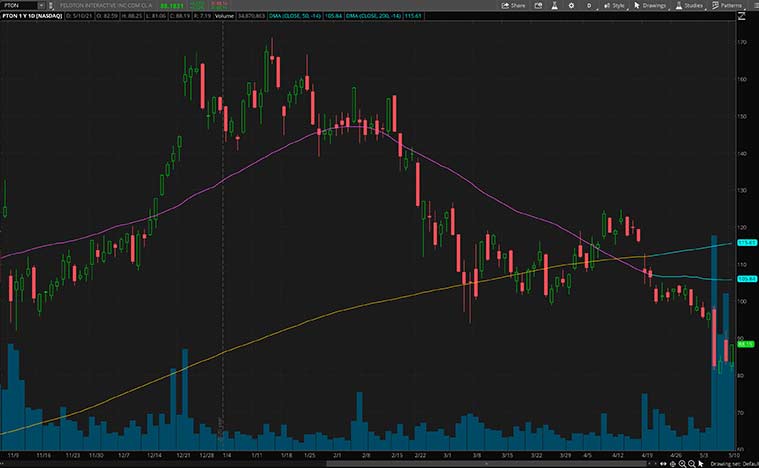Click the Share button in the toolbar
The image size is (759, 468).
click(514, 5)
